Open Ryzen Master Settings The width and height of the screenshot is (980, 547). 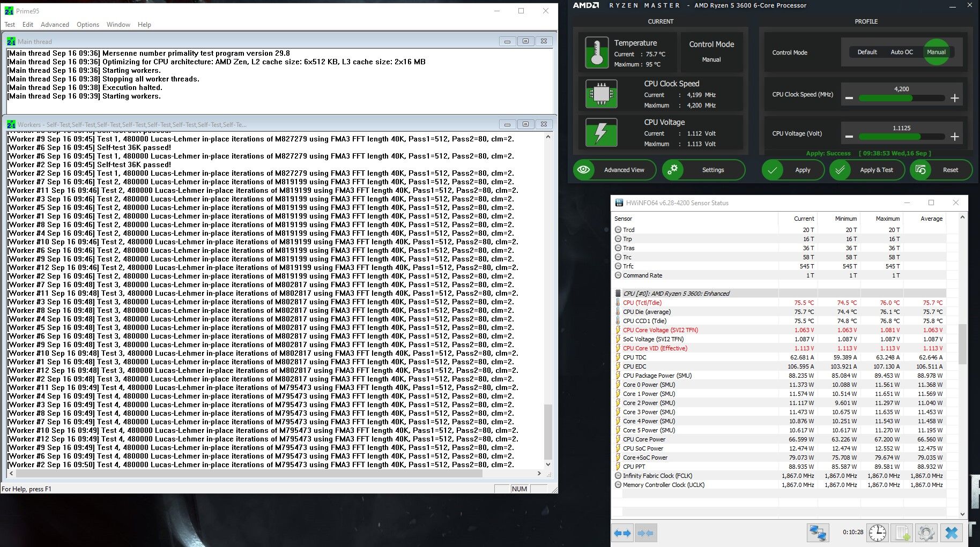pos(703,170)
